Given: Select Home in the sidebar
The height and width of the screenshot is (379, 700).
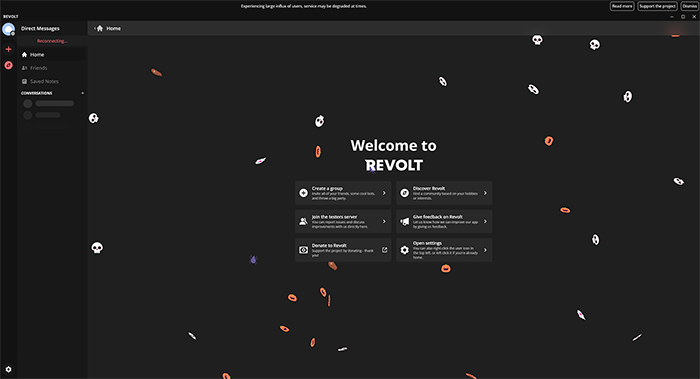Looking at the screenshot, I should click(x=53, y=54).
